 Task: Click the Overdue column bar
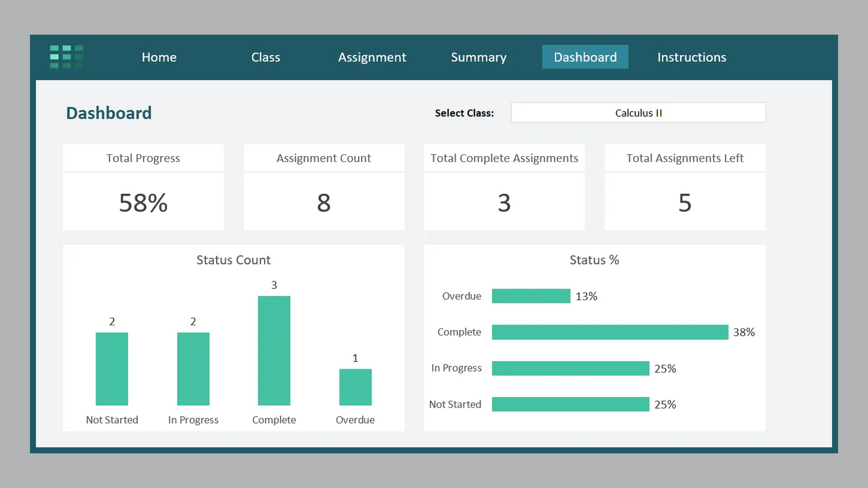356,387
